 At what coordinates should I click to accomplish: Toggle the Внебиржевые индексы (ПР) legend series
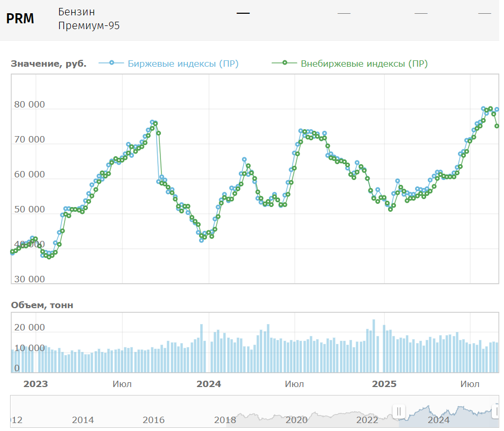pyautogui.click(x=350, y=64)
